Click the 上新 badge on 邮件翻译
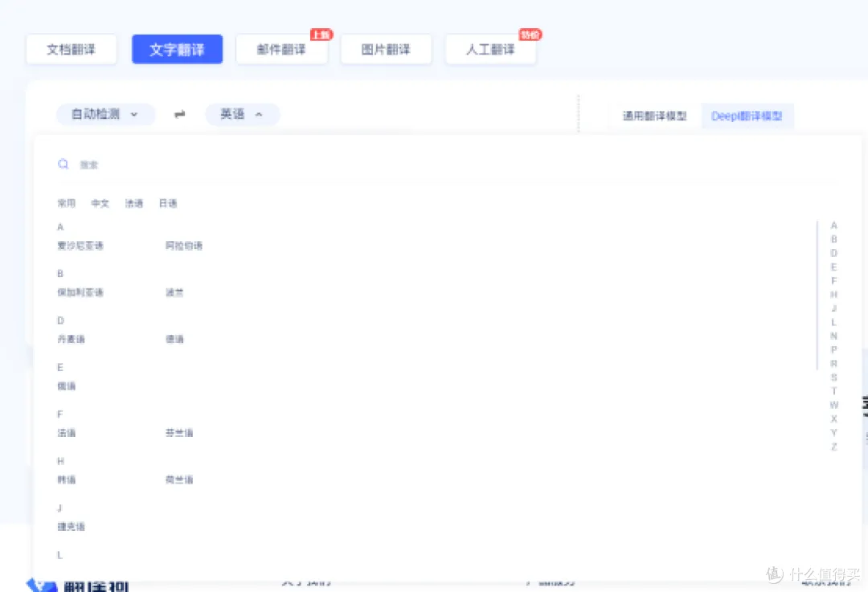The image size is (868, 592). click(320, 35)
